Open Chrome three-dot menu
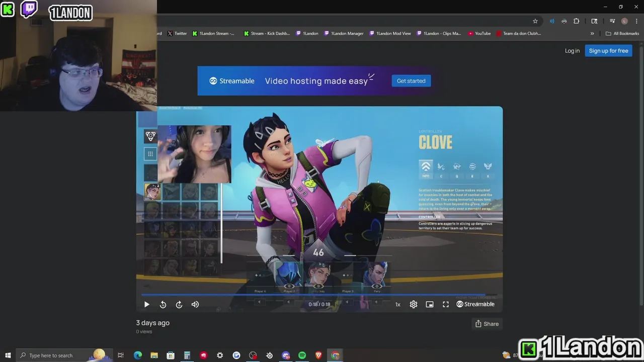 click(636, 21)
